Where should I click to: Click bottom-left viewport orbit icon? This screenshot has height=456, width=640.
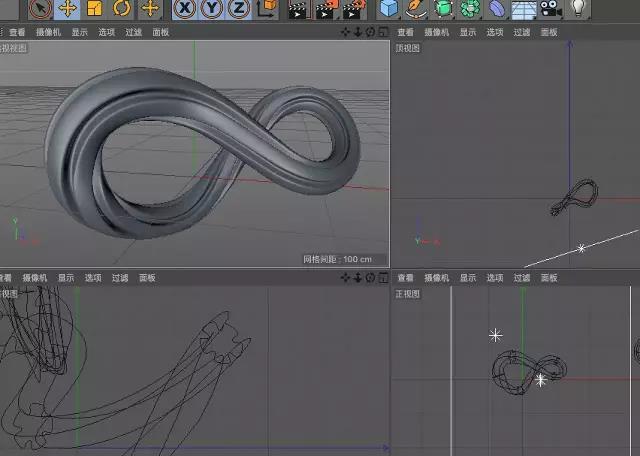pyautogui.click(x=370, y=278)
